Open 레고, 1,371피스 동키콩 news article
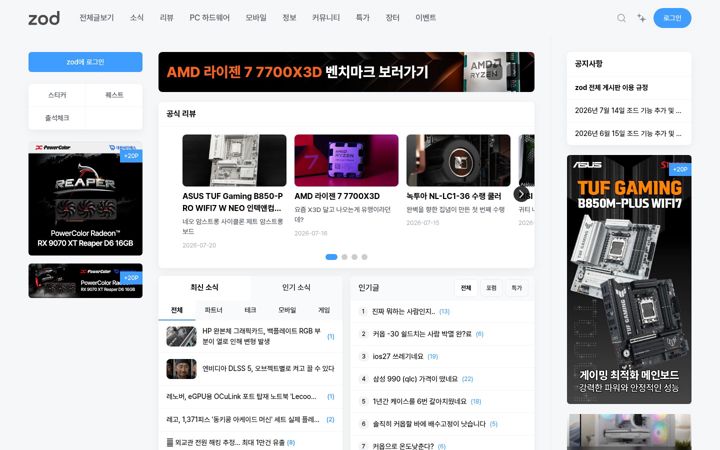 (242, 419)
